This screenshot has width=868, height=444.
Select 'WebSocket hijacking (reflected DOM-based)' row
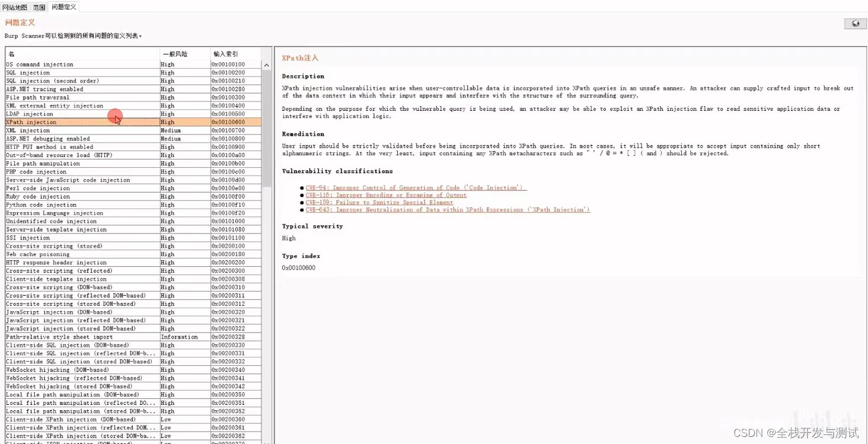tap(133, 378)
